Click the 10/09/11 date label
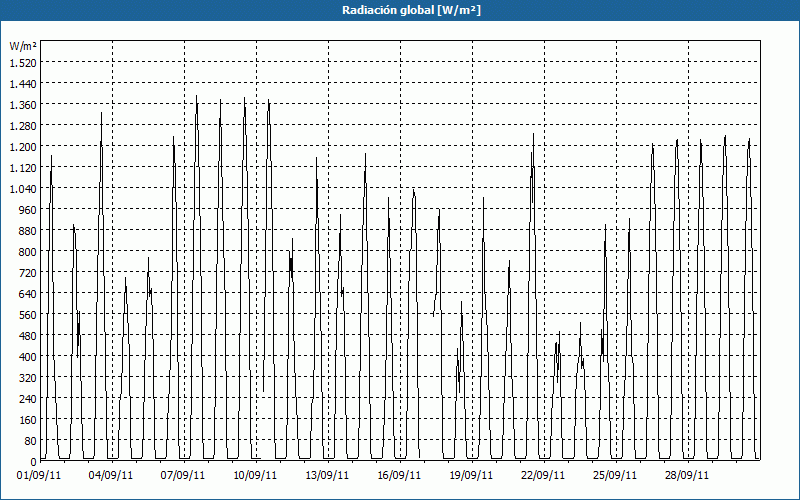Image resolution: width=800 pixels, height=500 pixels. 255,476
